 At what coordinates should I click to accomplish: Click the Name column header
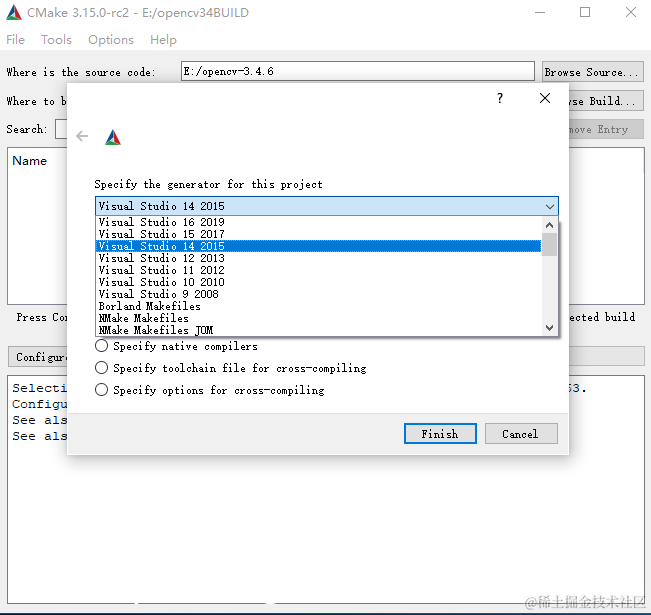(x=29, y=161)
